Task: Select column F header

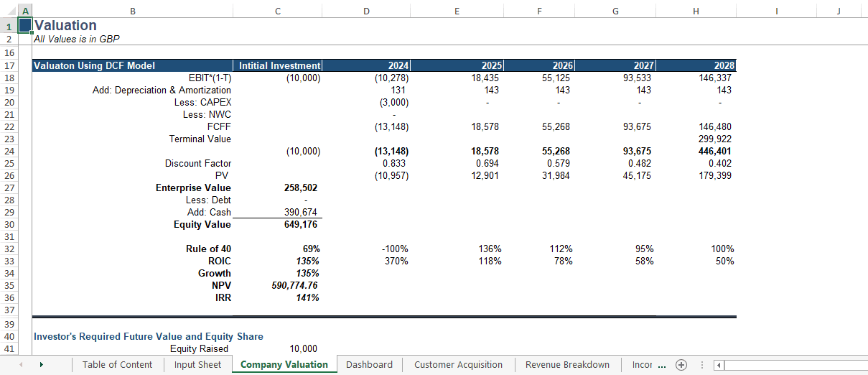Action: tap(539, 11)
